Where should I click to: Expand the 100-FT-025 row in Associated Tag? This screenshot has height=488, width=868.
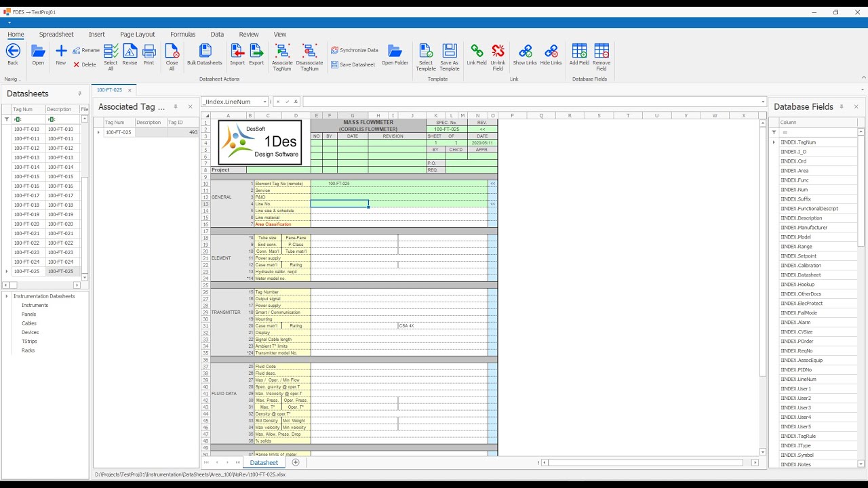coord(98,132)
